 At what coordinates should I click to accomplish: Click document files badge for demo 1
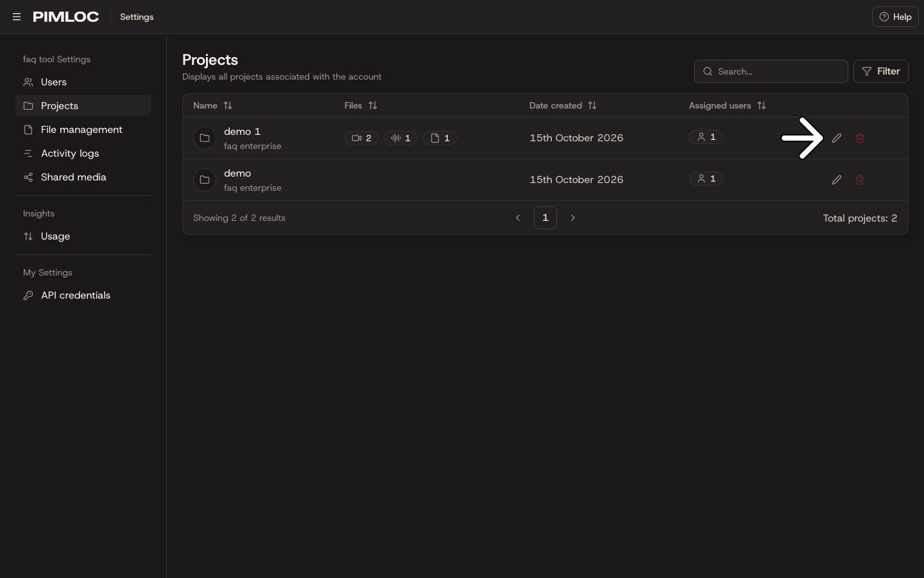point(440,138)
